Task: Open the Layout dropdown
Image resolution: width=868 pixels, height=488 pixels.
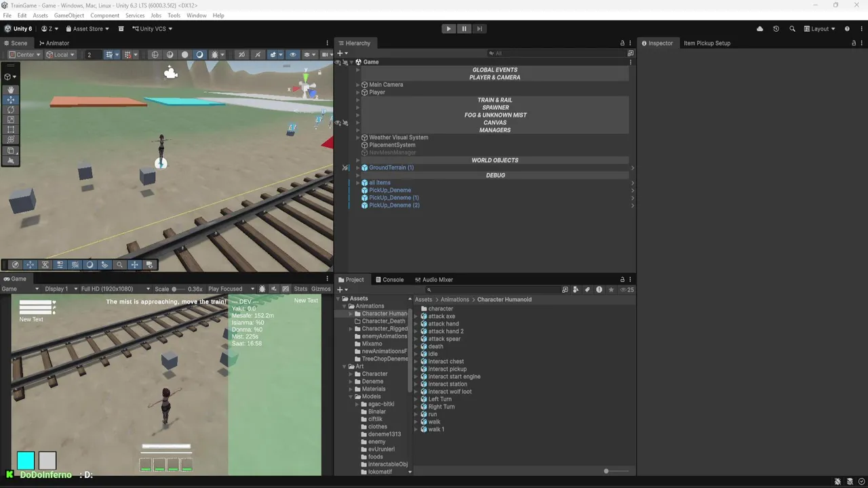Action: point(820,28)
